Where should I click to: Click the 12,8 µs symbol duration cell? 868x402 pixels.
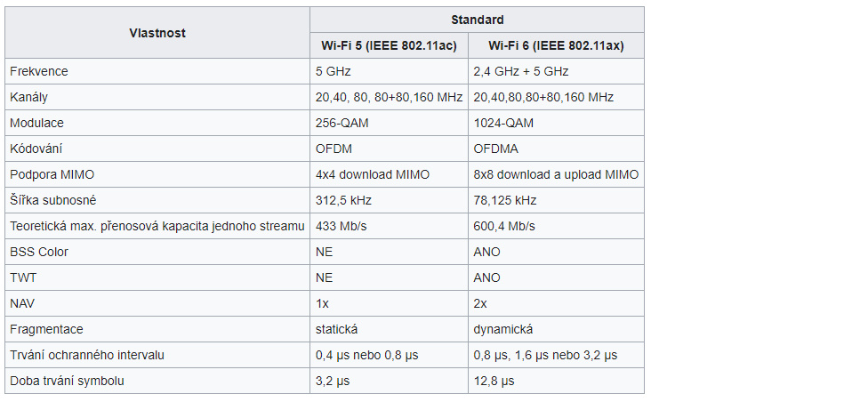[494, 381]
